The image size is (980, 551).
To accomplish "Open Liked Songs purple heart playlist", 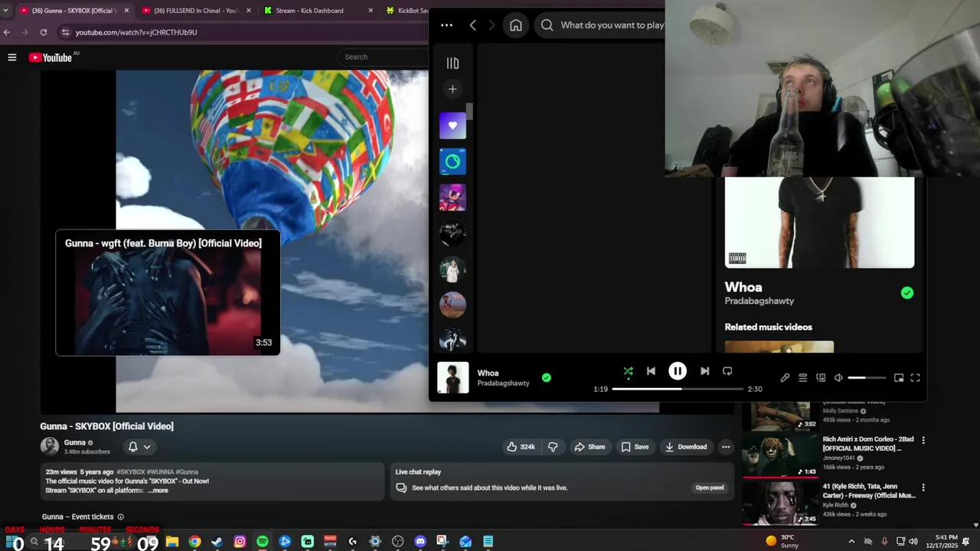I will 452,126.
